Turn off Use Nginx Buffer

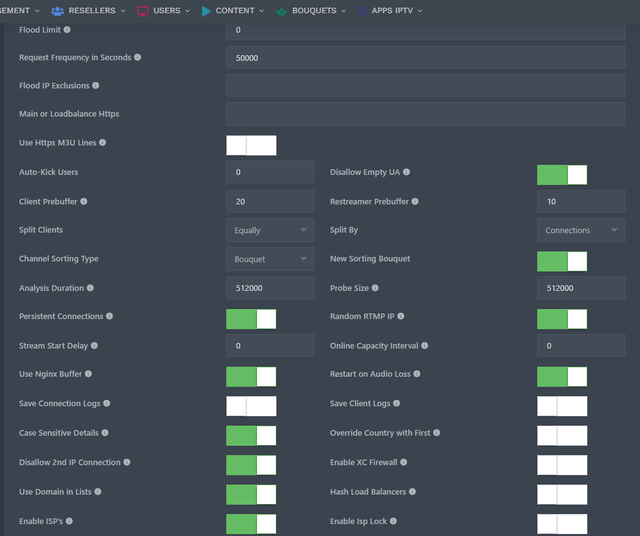pyautogui.click(x=251, y=376)
